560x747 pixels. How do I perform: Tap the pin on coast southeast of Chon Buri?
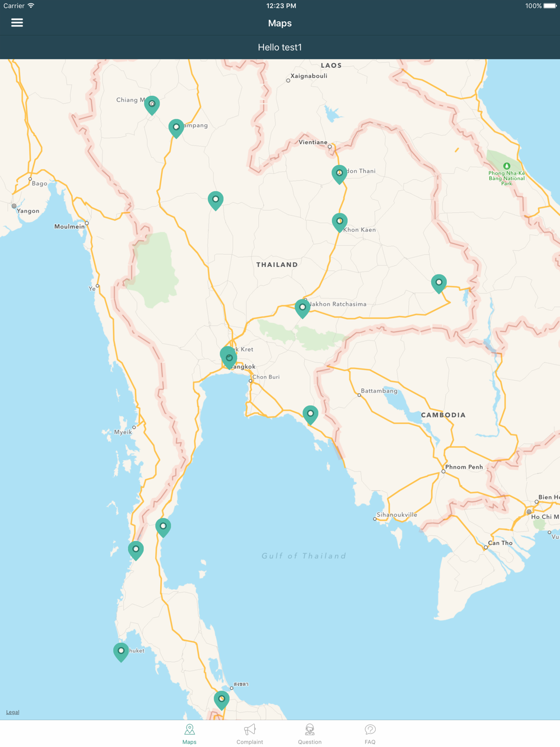pos(310,415)
